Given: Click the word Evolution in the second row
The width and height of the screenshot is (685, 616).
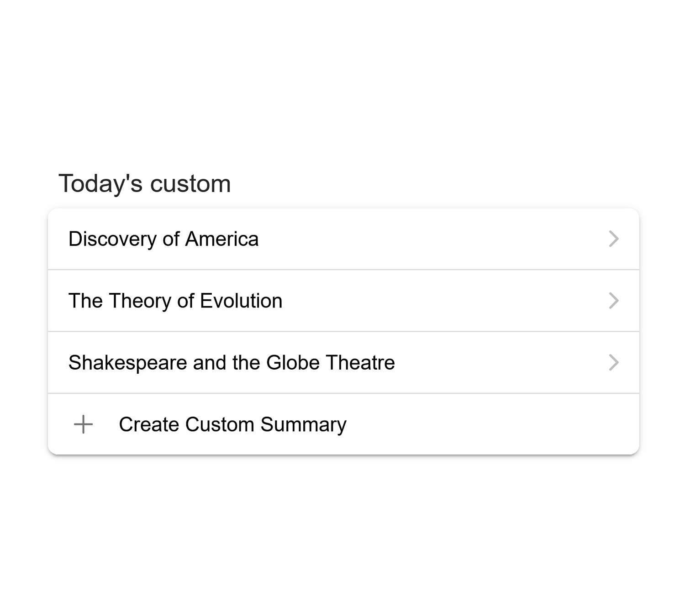Looking at the screenshot, I should [241, 301].
